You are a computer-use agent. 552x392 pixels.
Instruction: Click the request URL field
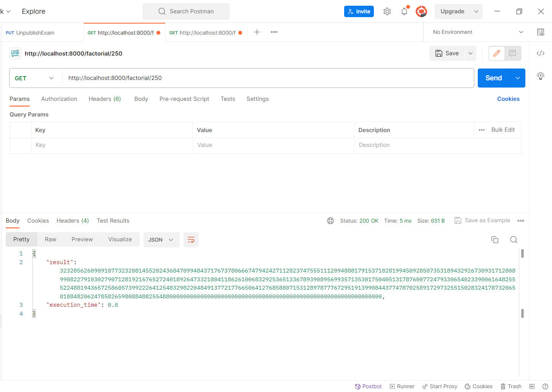(x=268, y=78)
